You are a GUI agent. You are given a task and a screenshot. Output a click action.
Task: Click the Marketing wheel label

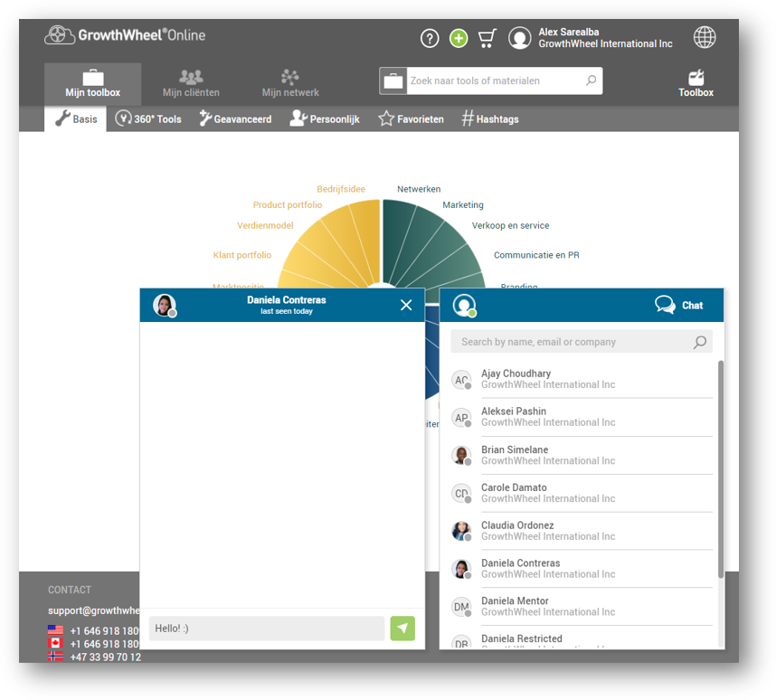(463, 204)
